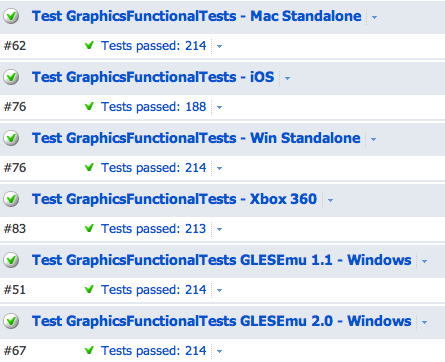
Task: Click the green success icon for Mac Standalone
Action: point(11,16)
